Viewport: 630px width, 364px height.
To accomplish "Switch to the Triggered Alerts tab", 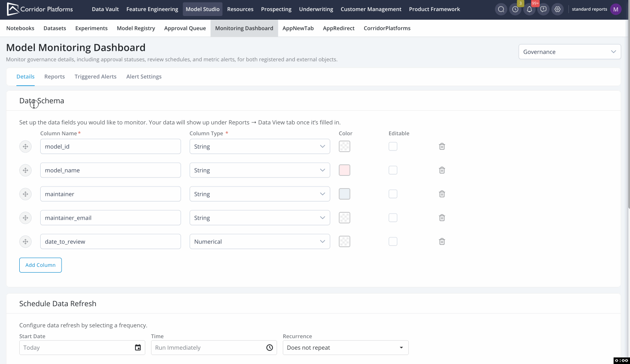I will point(95,77).
